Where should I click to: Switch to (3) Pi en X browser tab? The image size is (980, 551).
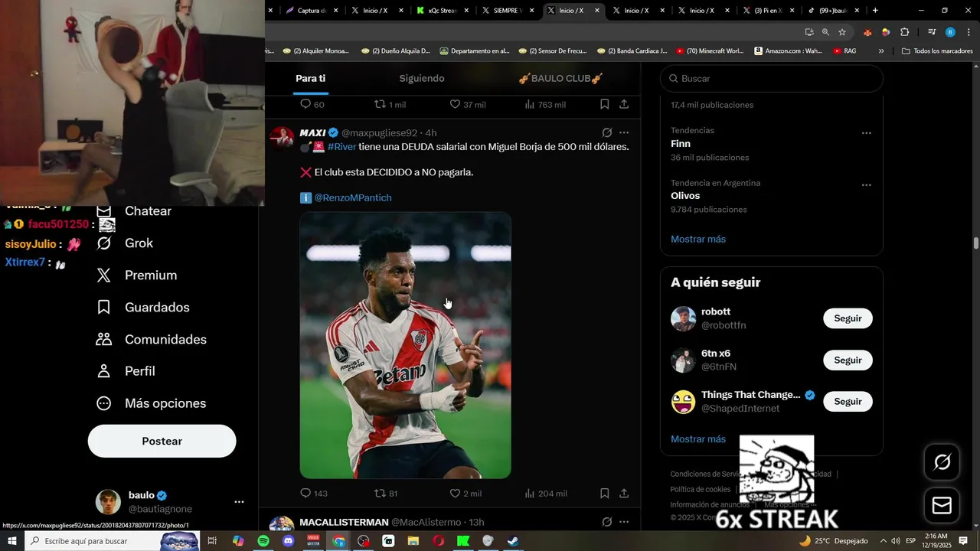(768, 11)
